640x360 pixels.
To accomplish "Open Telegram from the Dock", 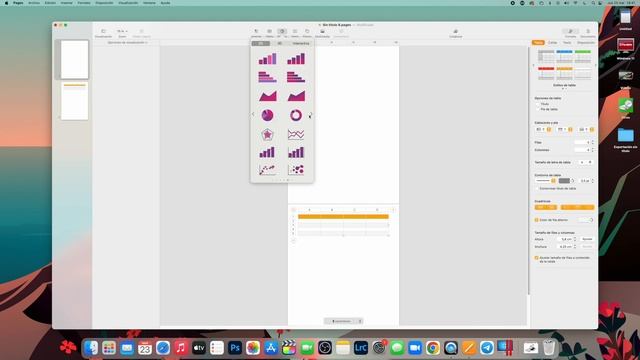I will pos(487,348).
